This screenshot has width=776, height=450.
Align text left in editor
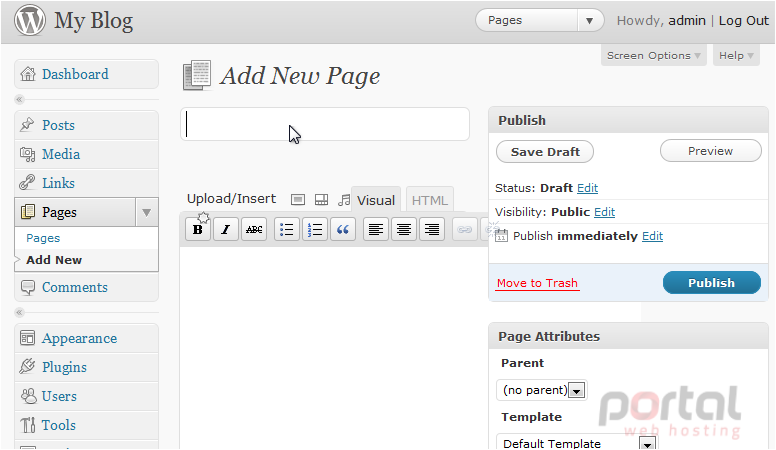click(376, 229)
